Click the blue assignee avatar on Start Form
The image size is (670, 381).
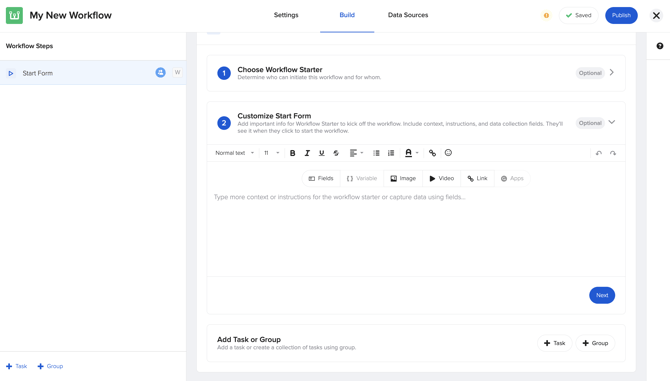point(160,73)
